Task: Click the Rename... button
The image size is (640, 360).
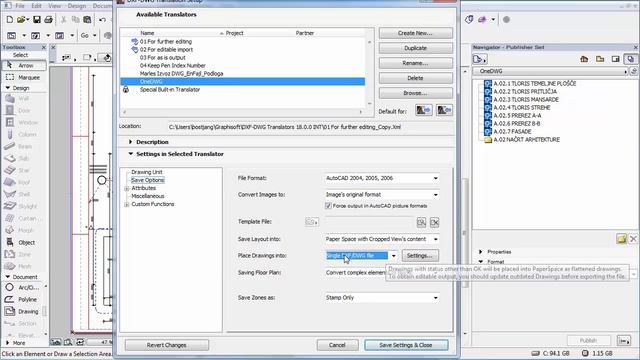Action: pyautogui.click(x=416, y=63)
